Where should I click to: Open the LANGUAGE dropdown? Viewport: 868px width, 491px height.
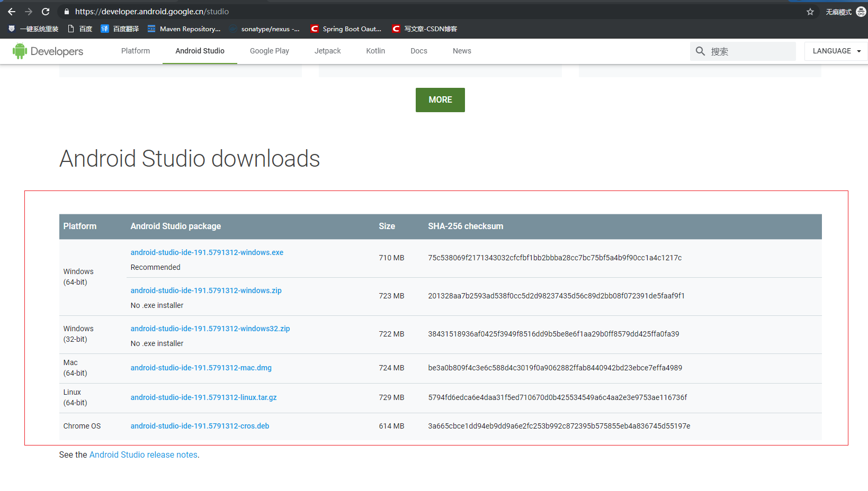(836, 51)
